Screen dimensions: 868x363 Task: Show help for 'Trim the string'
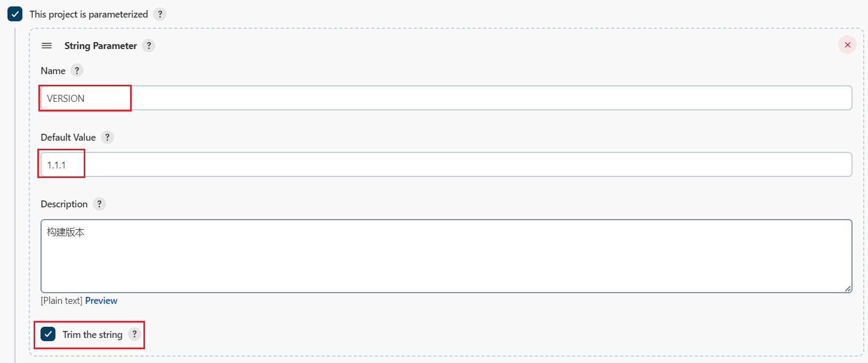134,334
